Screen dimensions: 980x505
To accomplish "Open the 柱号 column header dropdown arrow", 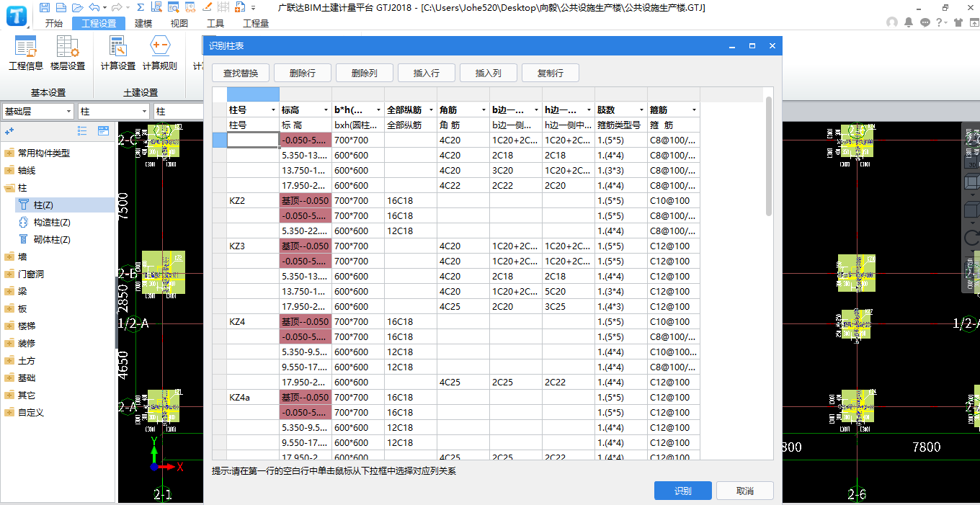I will pos(273,110).
